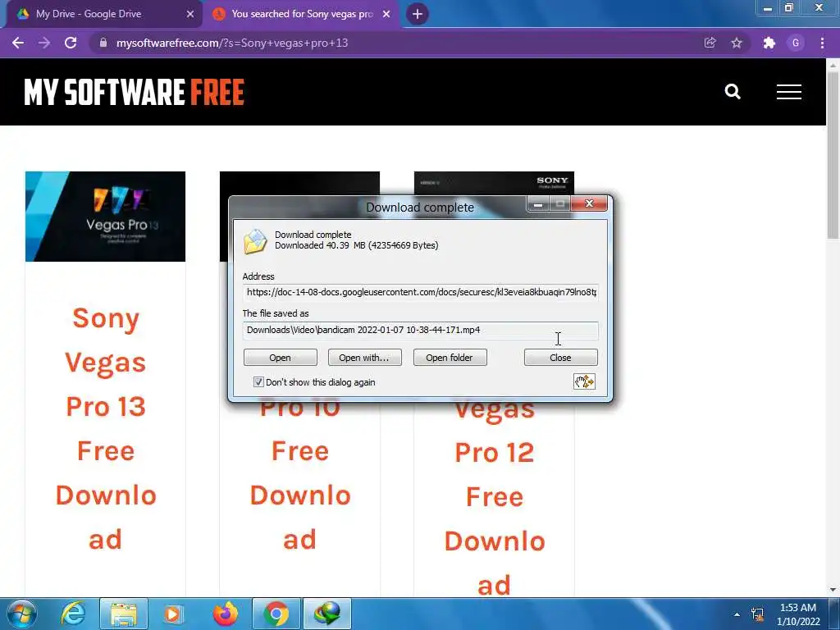
Task: Open a new browser tab
Action: click(418, 14)
